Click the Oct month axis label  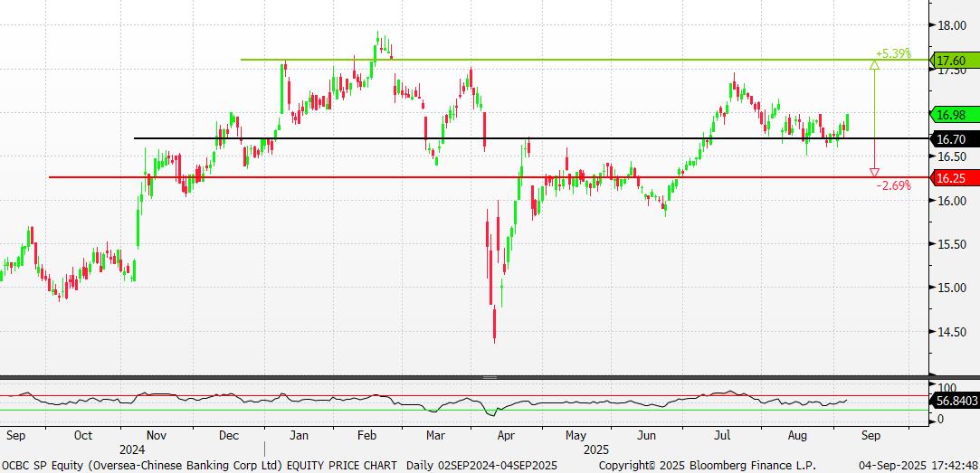tap(83, 436)
